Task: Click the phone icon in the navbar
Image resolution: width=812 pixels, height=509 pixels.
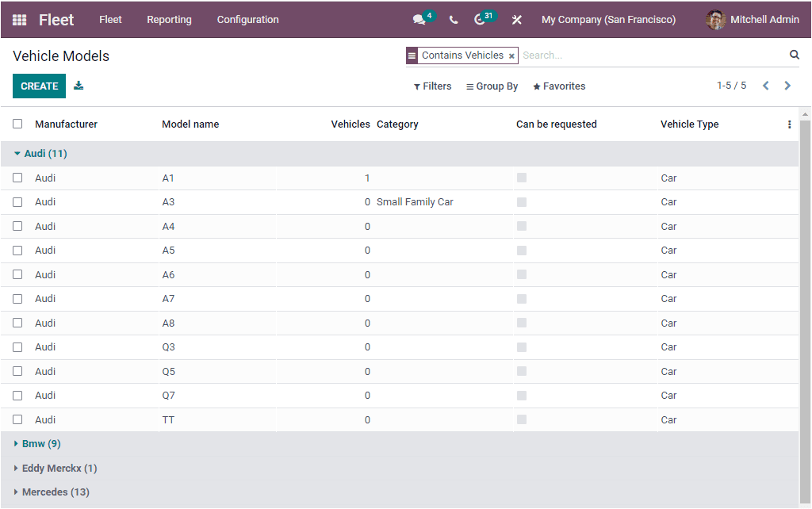Action: coord(453,20)
